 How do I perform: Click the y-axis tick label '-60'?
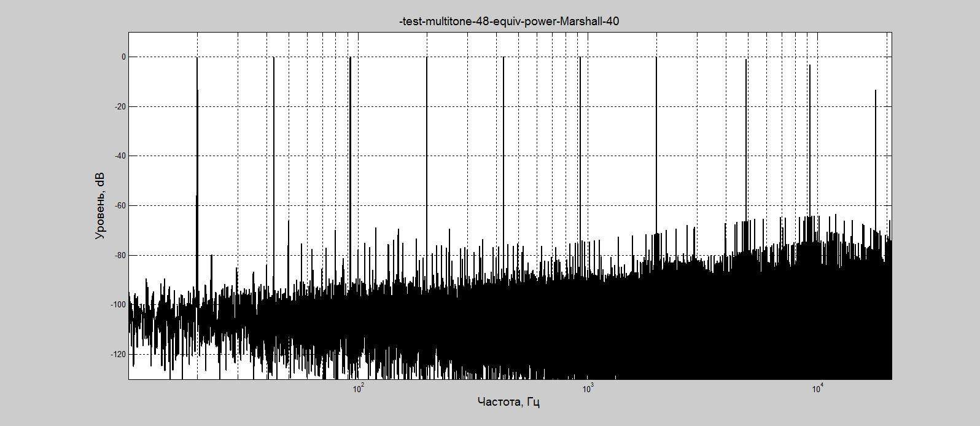[x=120, y=206]
